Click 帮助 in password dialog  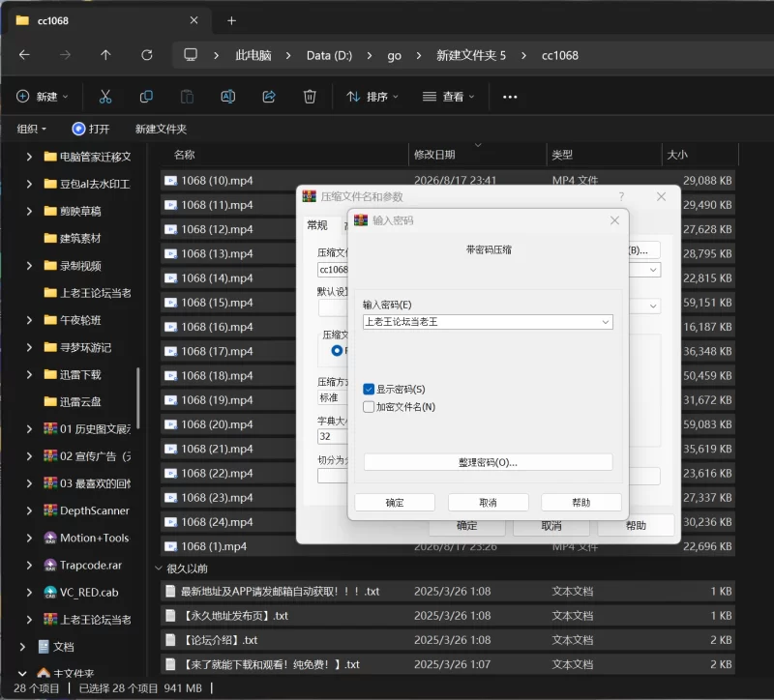581,503
